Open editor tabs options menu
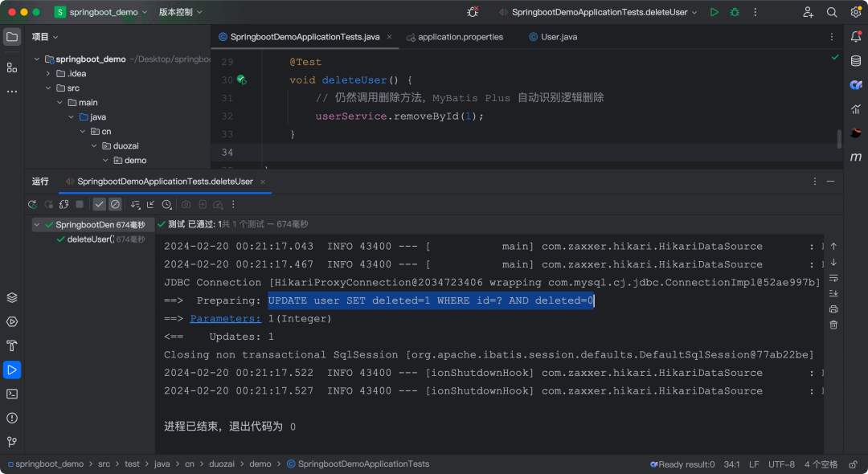 point(832,37)
